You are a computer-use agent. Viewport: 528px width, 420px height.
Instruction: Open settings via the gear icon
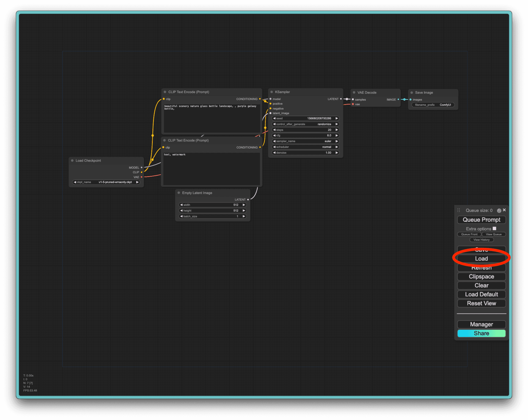click(499, 210)
